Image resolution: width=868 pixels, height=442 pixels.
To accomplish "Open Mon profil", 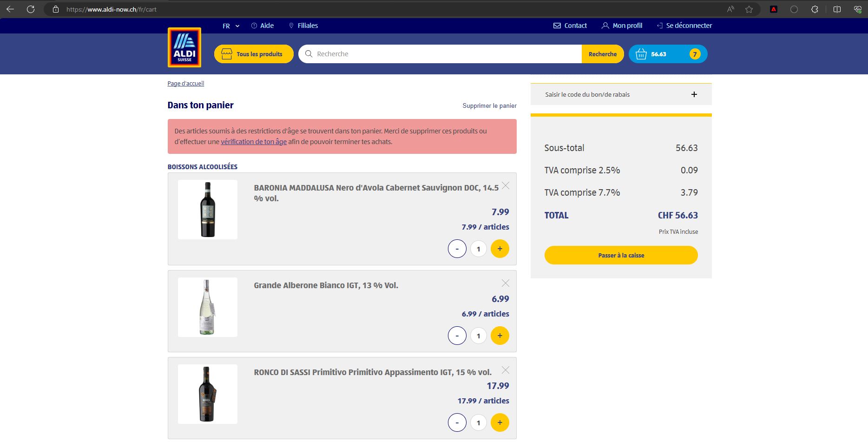I will pos(622,26).
